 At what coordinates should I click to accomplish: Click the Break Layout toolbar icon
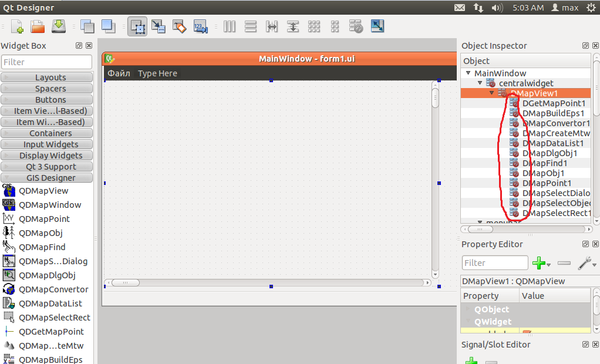pos(356,26)
